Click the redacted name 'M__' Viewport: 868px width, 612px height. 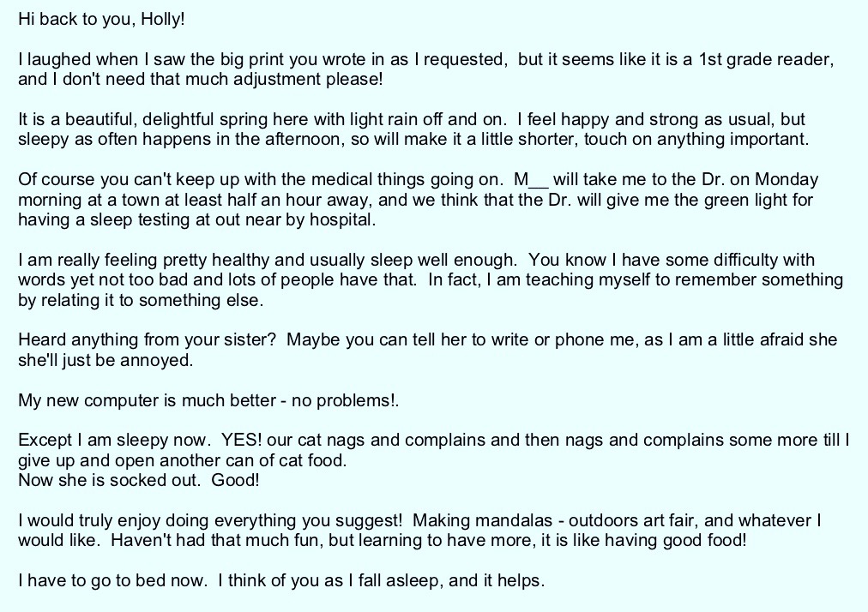(x=531, y=179)
